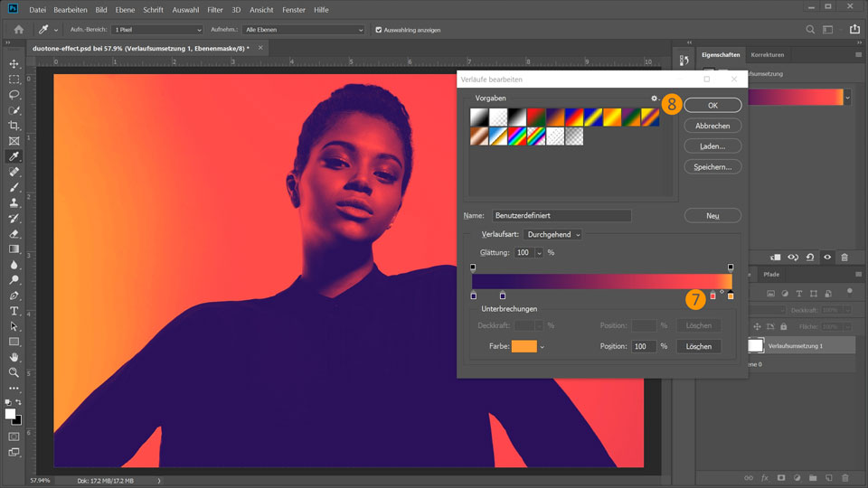Image resolution: width=868 pixels, height=488 pixels.
Task: Toggle the 'Auswahlring anzeigen' checkbox
Action: (x=379, y=30)
